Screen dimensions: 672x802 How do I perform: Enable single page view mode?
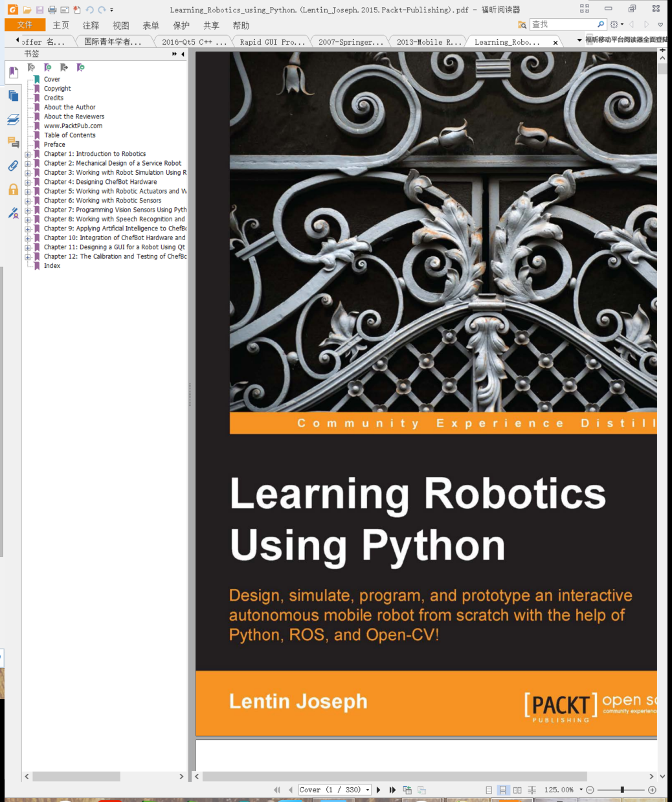coord(489,790)
